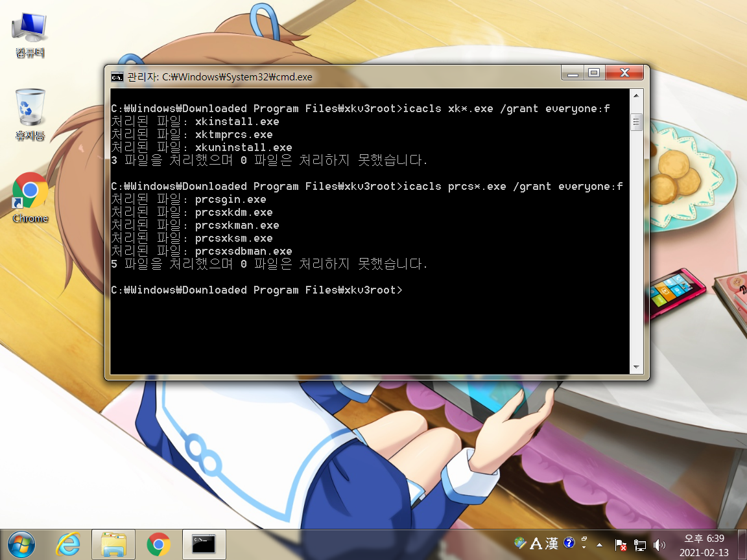This screenshot has width=747, height=560.
Task: Show hidden tray icons arrow
Action: [x=599, y=544]
